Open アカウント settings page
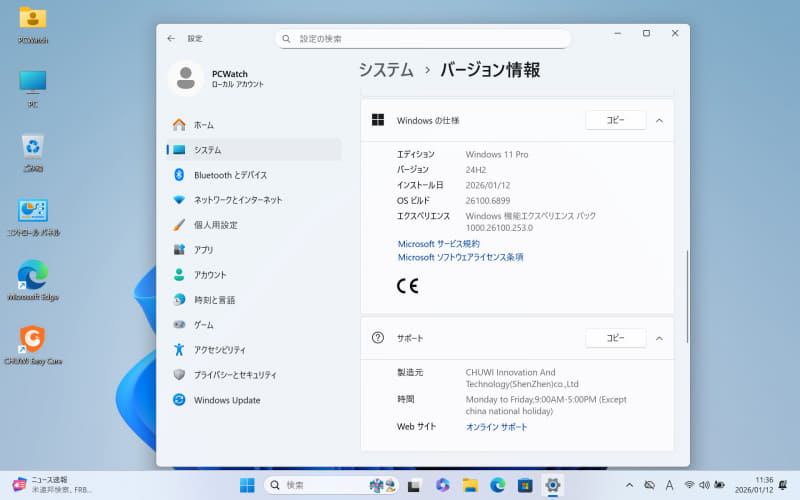This screenshot has width=800, height=500. coord(254,275)
